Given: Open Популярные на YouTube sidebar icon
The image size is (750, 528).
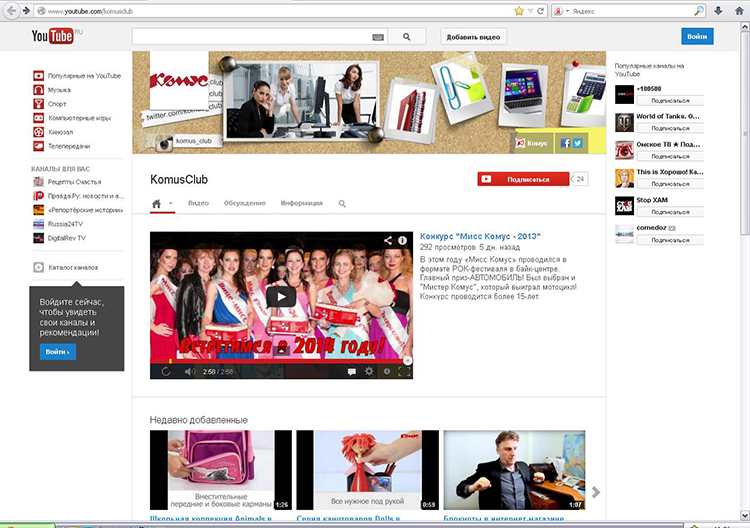Looking at the screenshot, I should (x=38, y=76).
